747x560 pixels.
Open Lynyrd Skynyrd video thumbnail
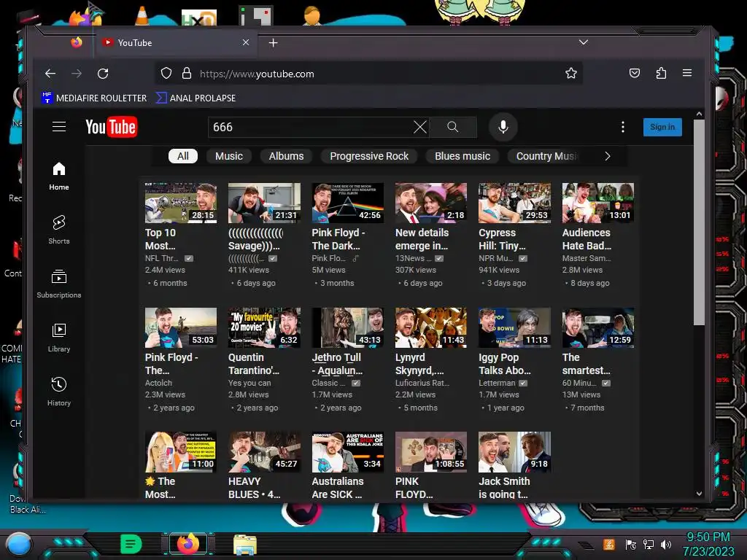tap(430, 327)
